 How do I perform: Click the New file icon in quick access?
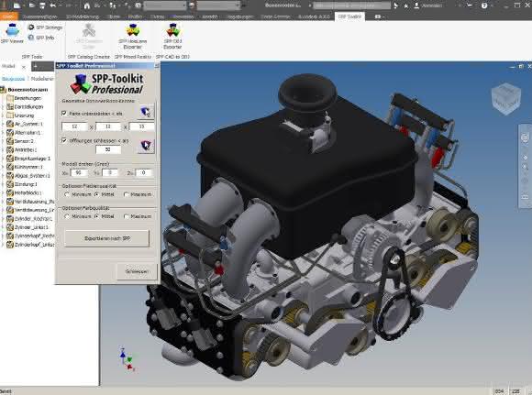pyautogui.click(x=17, y=5)
